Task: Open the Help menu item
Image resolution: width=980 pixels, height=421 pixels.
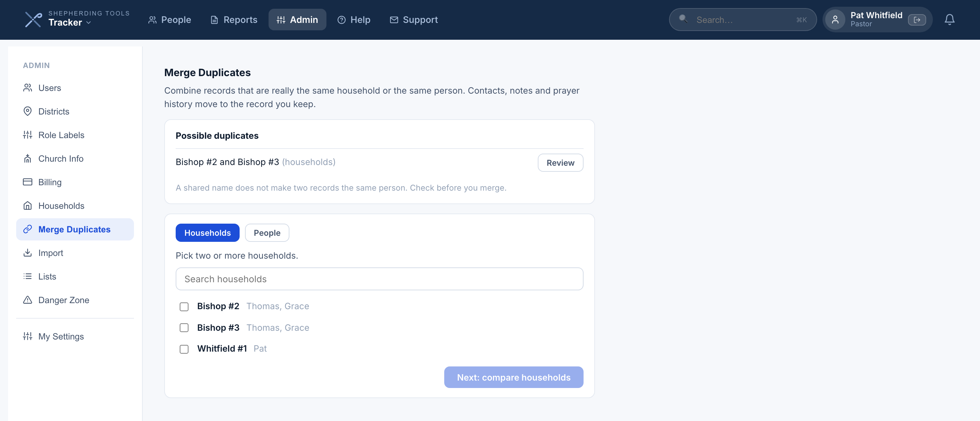Action: 354,20
